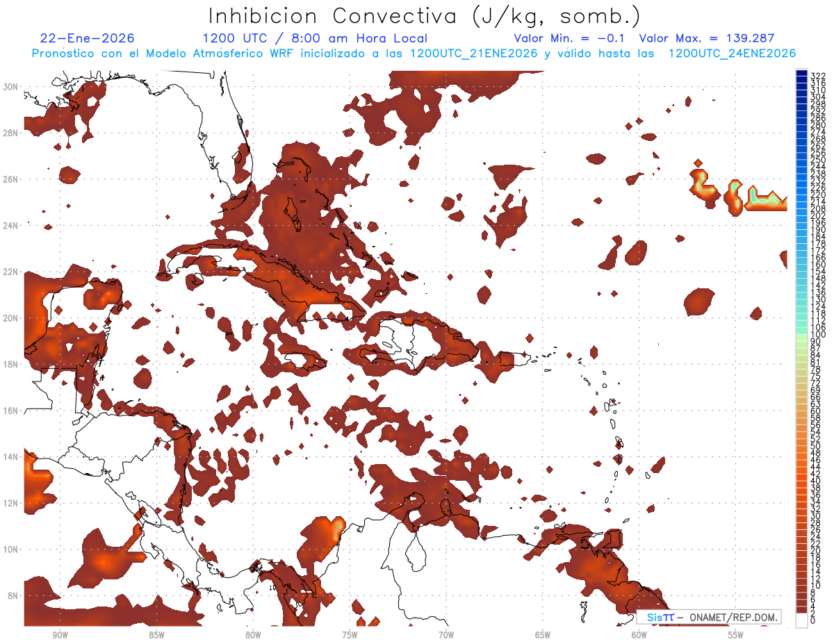Click the "ONAMET/REP.DOM." credit label
Image resolution: width=834 pixels, height=644 pixels.
coord(733,617)
